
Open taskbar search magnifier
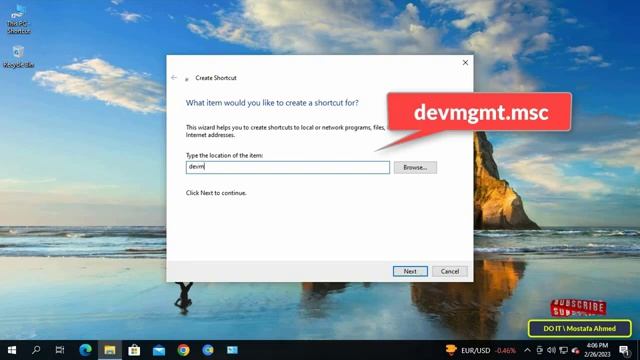click(36, 350)
